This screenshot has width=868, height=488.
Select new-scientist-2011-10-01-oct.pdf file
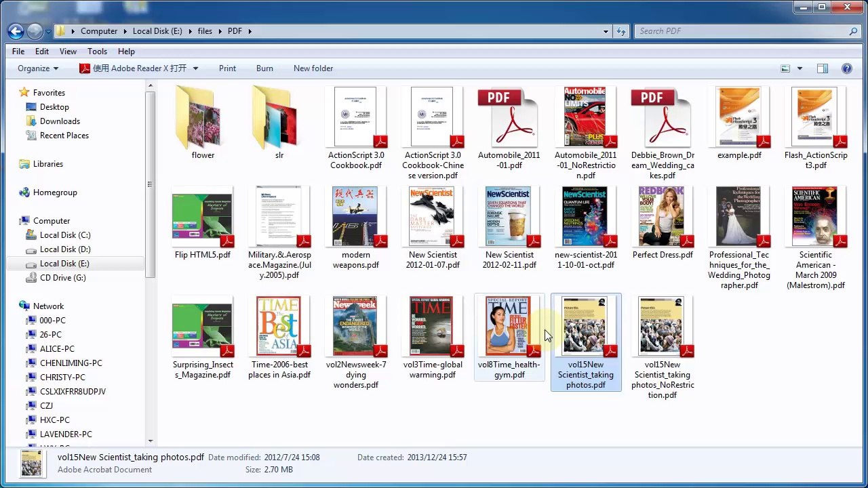[x=586, y=228]
